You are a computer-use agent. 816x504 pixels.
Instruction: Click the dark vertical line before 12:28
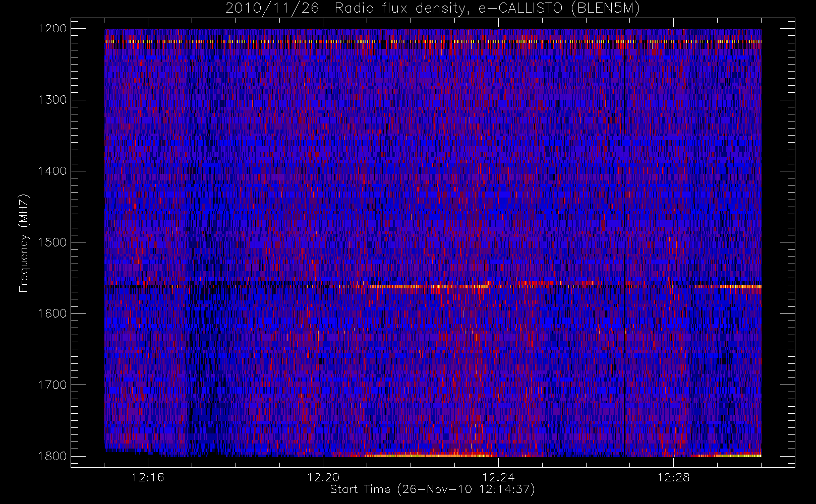coord(624,242)
